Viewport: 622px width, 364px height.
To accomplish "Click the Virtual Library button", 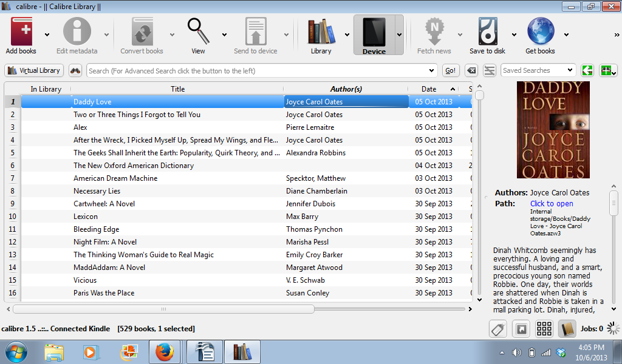I will click(x=34, y=70).
